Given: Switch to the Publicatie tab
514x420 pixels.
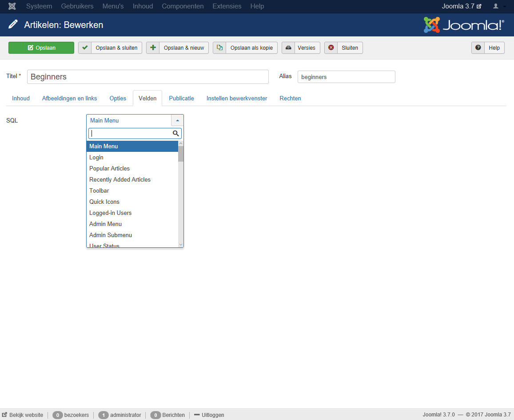Looking at the screenshot, I should 181,99.
